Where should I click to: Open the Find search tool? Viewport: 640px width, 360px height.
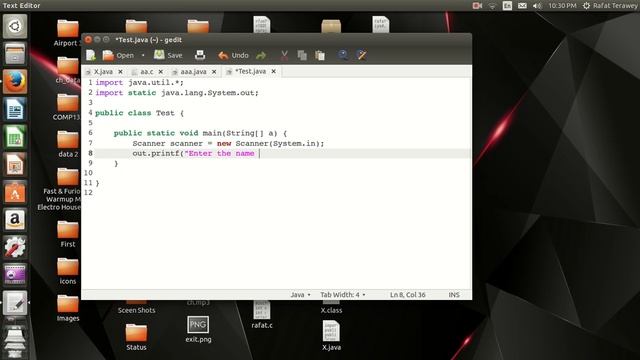[x=343, y=55]
